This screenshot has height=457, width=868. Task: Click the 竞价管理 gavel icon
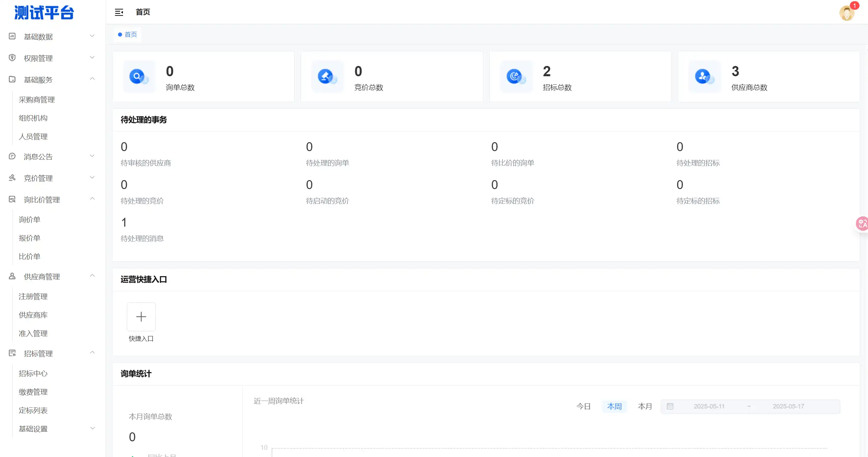[x=12, y=178]
